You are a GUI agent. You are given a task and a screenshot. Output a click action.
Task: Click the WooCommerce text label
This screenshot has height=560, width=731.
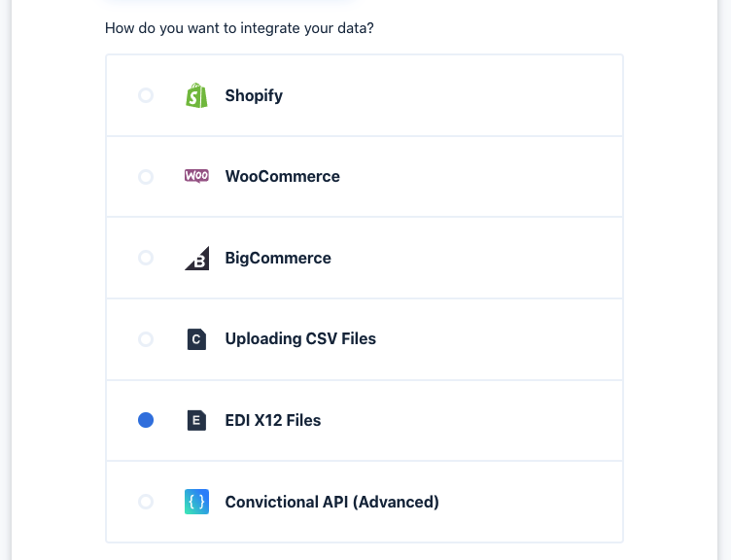[282, 177]
